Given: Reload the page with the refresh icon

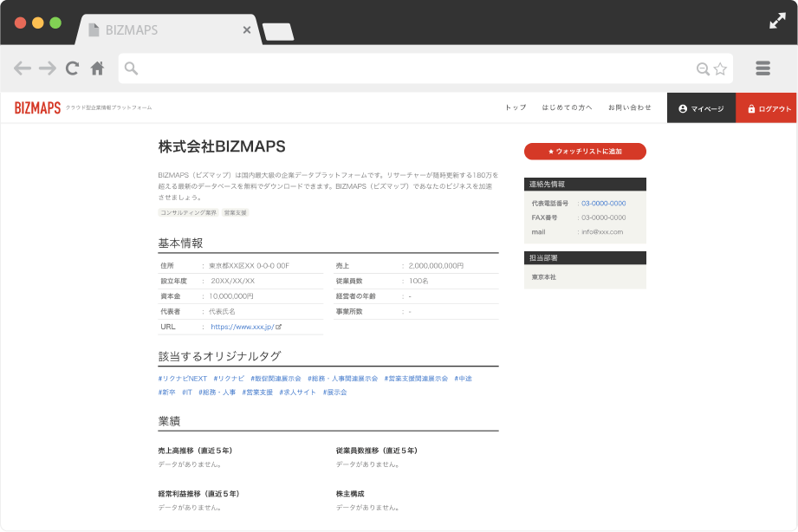Looking at the screenshot, I should click(72, 68).
